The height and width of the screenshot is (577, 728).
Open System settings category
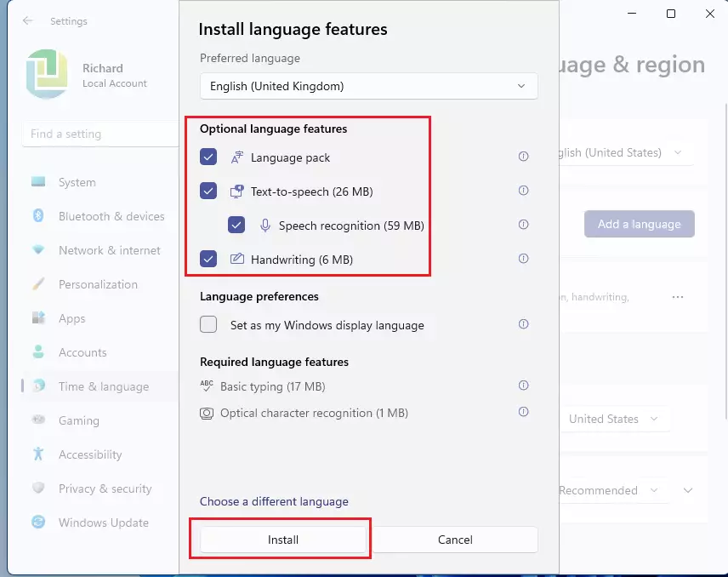coord(100,182)
